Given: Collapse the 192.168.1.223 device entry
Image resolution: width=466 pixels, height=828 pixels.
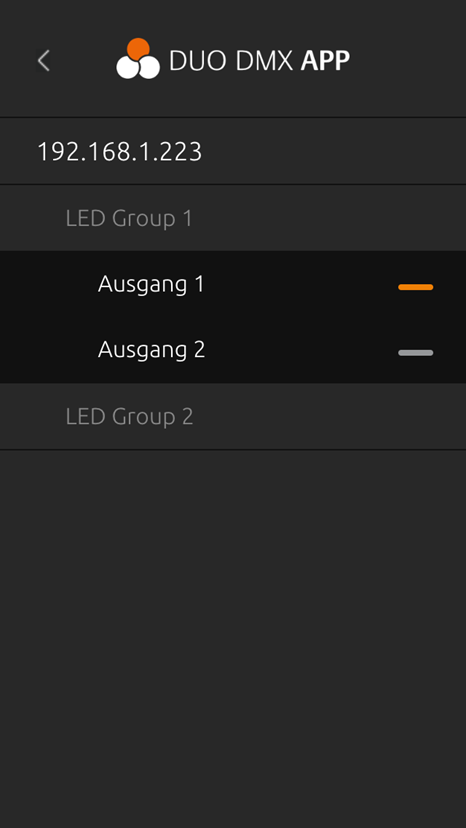Looking at the screenshot, I should pos(233,151).
